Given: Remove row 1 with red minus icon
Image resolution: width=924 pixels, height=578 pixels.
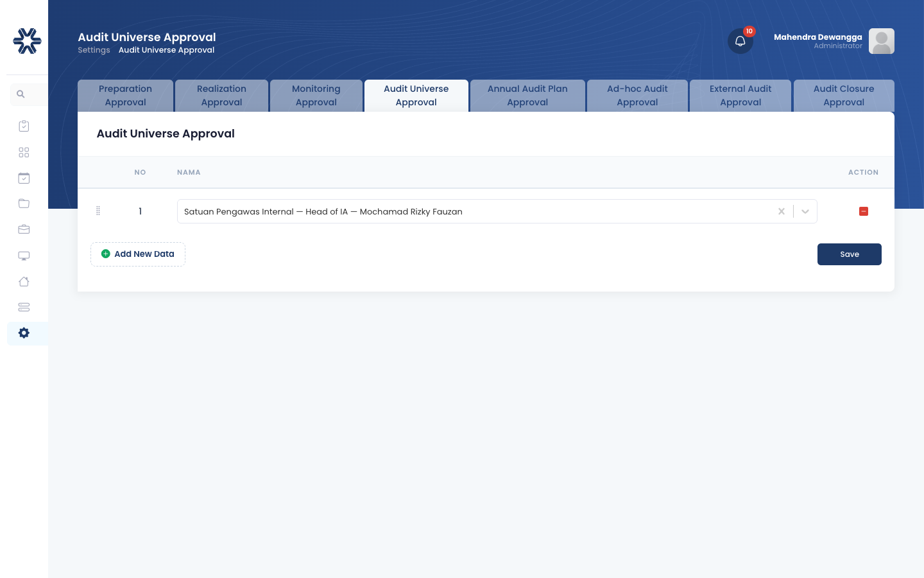Looking at the screenshot, I should point(864,211).
